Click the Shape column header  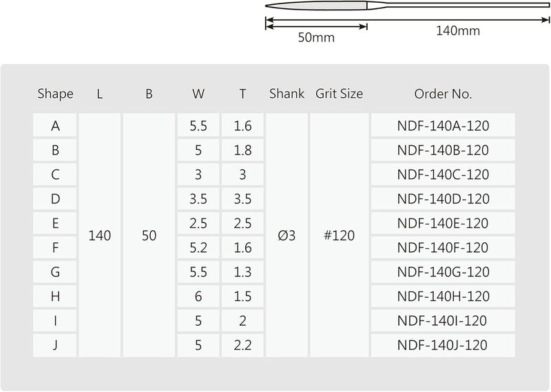click(x=55, y=94)
